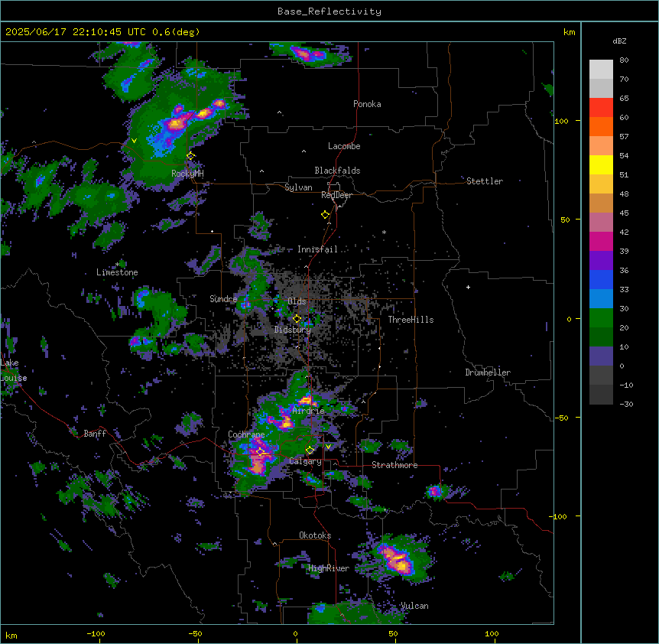
Task: Click the -50 tick on right vertical axis
Action: pos(561,418)
